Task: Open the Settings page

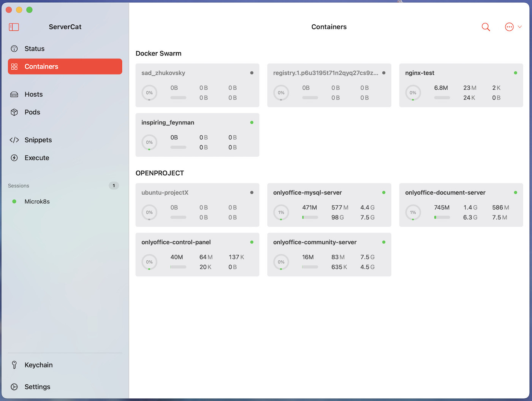Action: (x=37, y=387)
